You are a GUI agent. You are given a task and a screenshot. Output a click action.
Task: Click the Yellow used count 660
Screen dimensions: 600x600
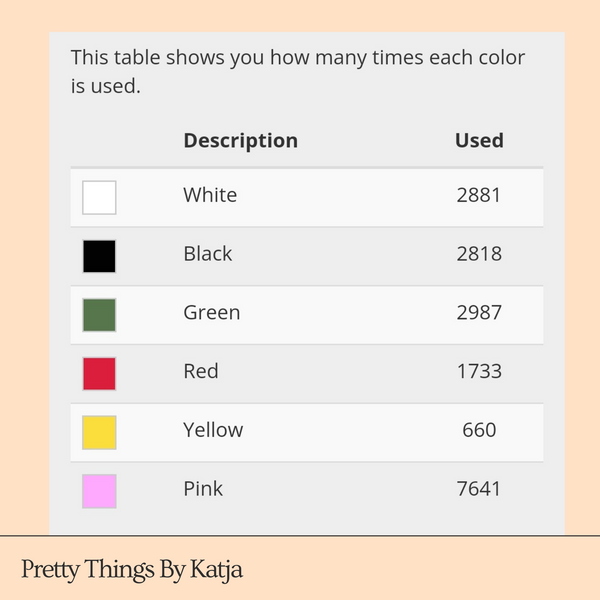pyautogui.click(x=479, y=431)
